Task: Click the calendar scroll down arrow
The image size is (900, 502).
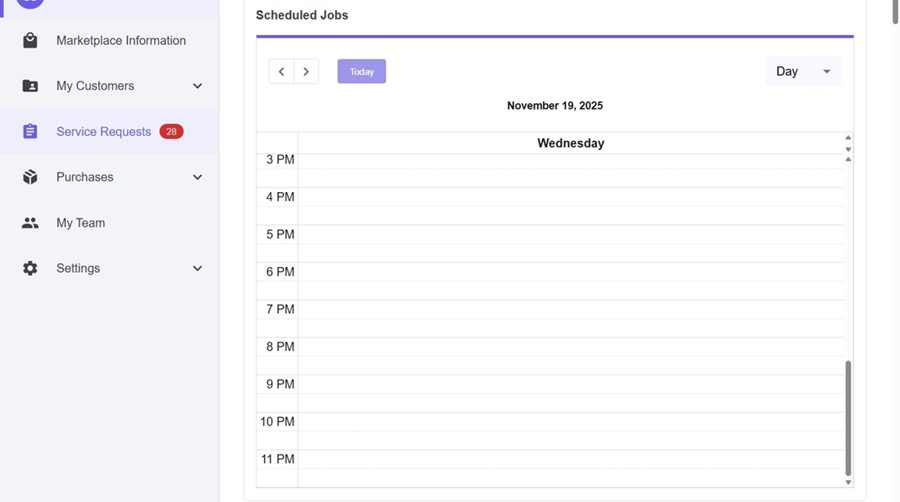Action: point(848,483)
